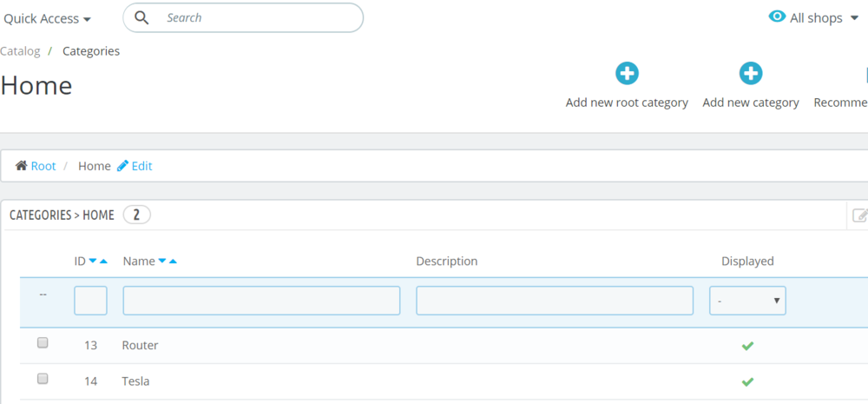Click the category count badge 2
Screen dimensions: 868x404
pos(137,215)
